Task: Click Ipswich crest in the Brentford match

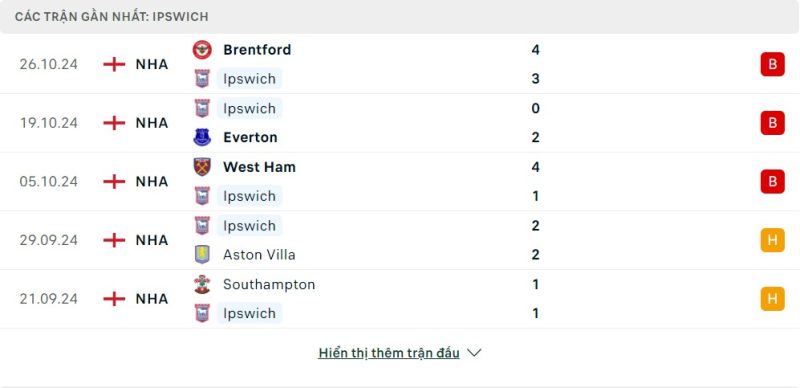Action: (x=202, y=79)
